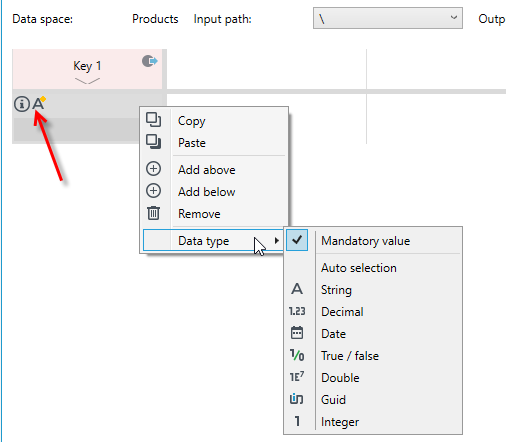Choose Copy from the context menu
The width and height of the screenshot is (506, 442).
point(214,120)
